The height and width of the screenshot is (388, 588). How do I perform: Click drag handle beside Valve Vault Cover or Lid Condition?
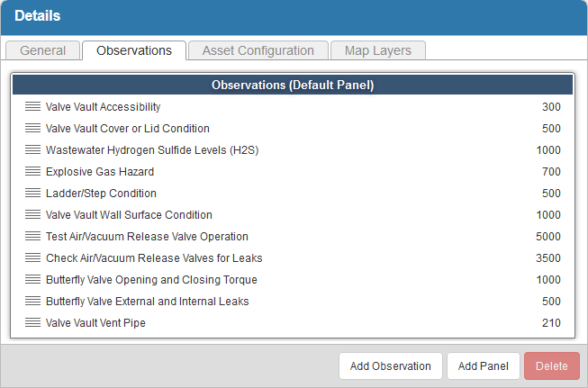[32, 129]
